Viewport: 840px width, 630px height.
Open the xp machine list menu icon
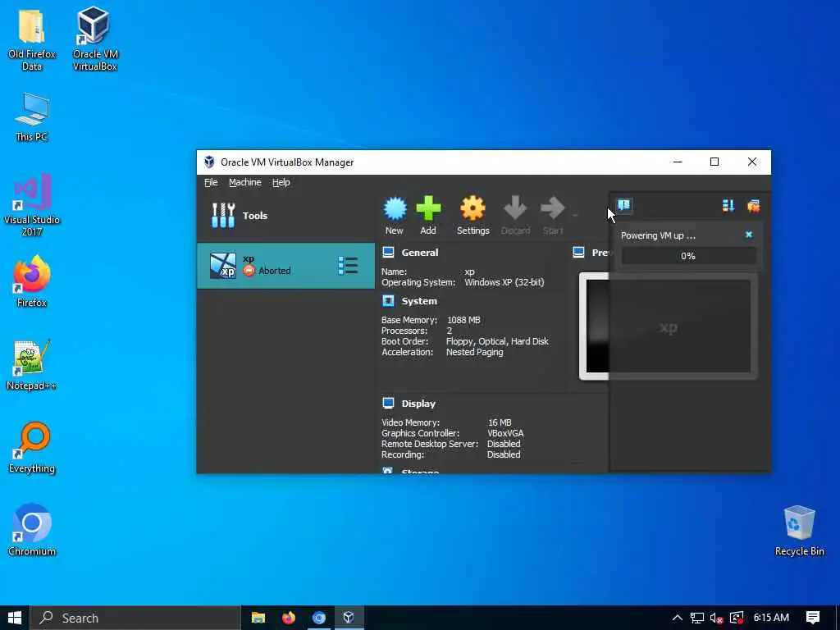pos(348,266)
